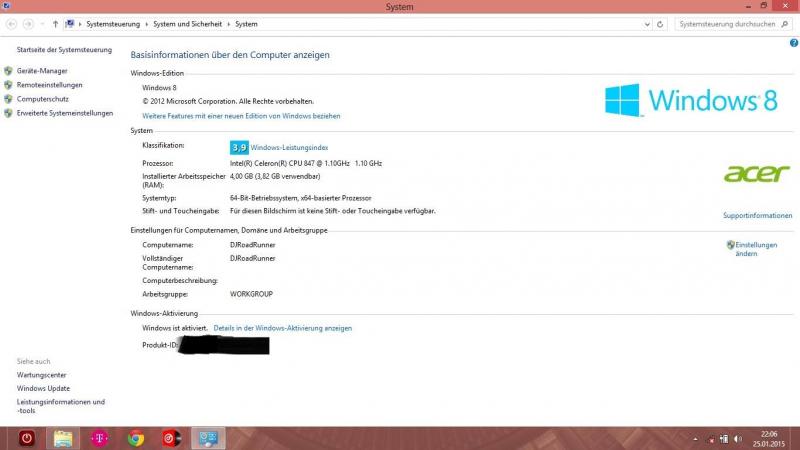Screen dimensions: 800x450
Task: Click the System control panel taskbar icon
Action: 208,438
